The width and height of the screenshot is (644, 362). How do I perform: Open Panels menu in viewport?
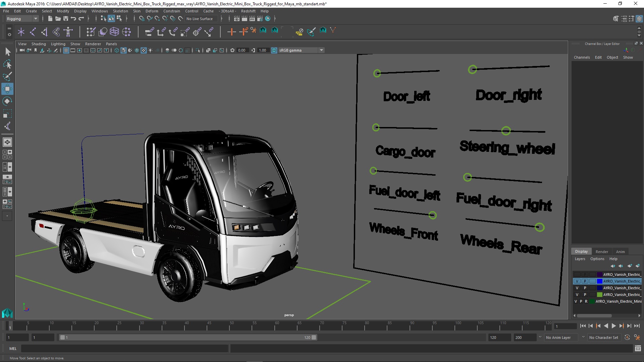point(111,44)
